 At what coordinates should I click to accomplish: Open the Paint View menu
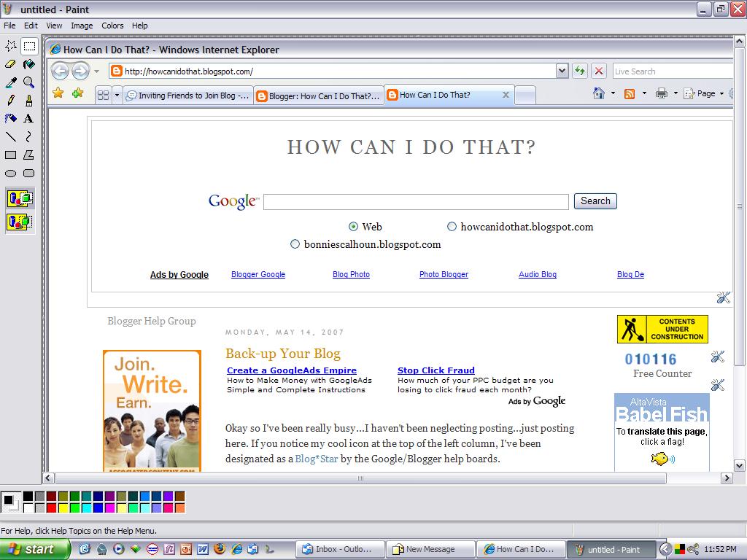(x=54, y=26)
